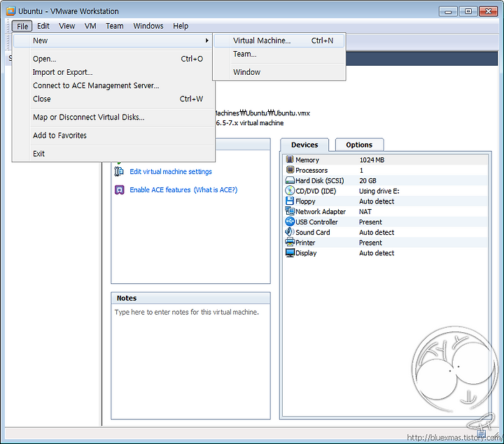Screen dimensions: 504x444
Task: Select Exit in the File menu
Action: pos(113,154)
